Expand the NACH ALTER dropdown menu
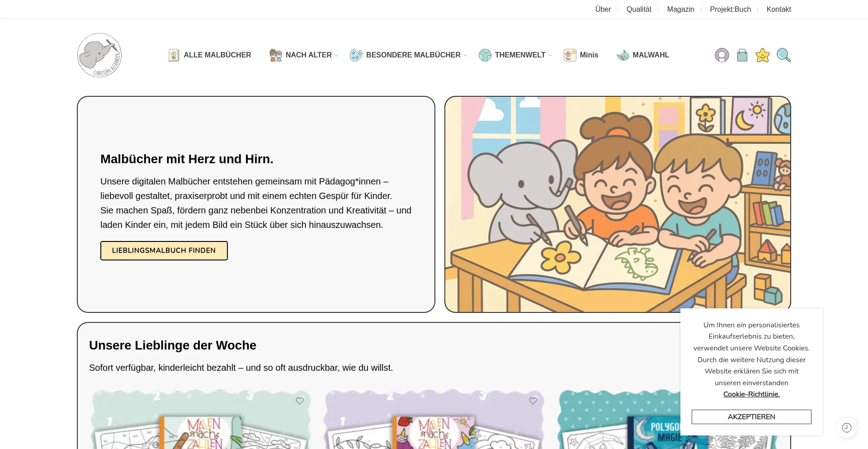 pyautogui.click(x=308, y=55)
